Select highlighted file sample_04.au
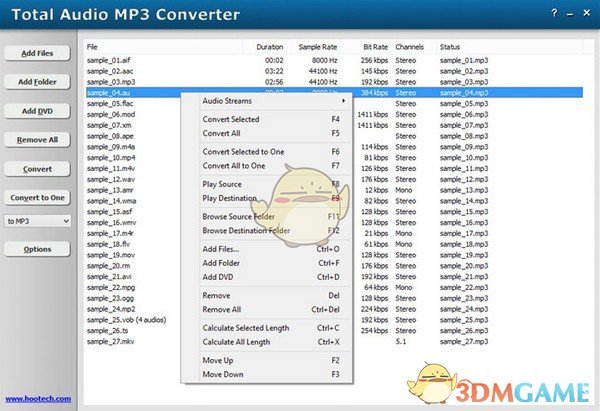The height and width of the screenshot is (411, 600). coord(109,93)
